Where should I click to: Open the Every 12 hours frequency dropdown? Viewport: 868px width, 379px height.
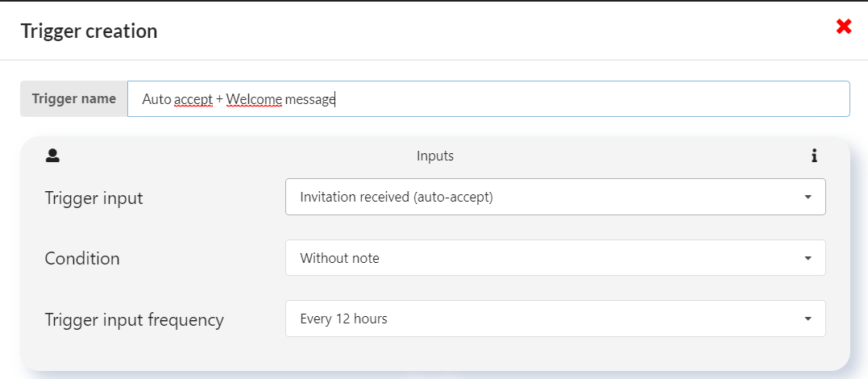pyautogui.click(x=555, y=319)
